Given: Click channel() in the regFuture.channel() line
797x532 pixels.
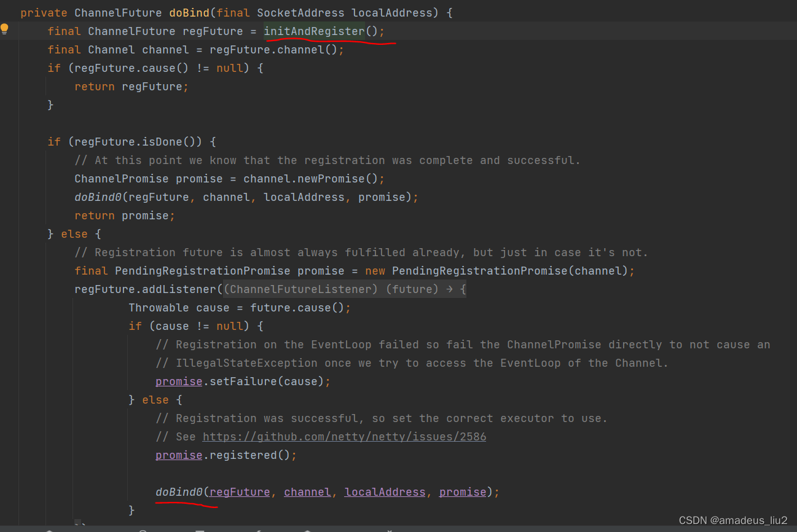Looking at the screenshot, I should [x=307, y=50].
